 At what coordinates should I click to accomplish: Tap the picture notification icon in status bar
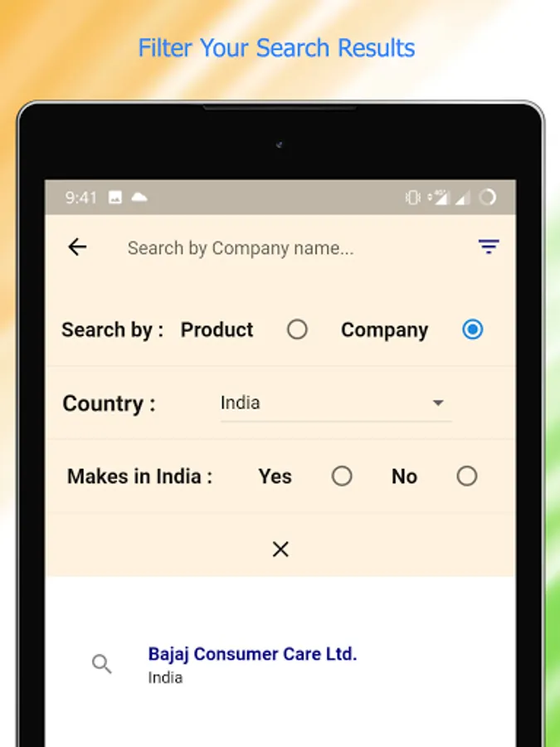pyautogui.click(x=115, y=198)
